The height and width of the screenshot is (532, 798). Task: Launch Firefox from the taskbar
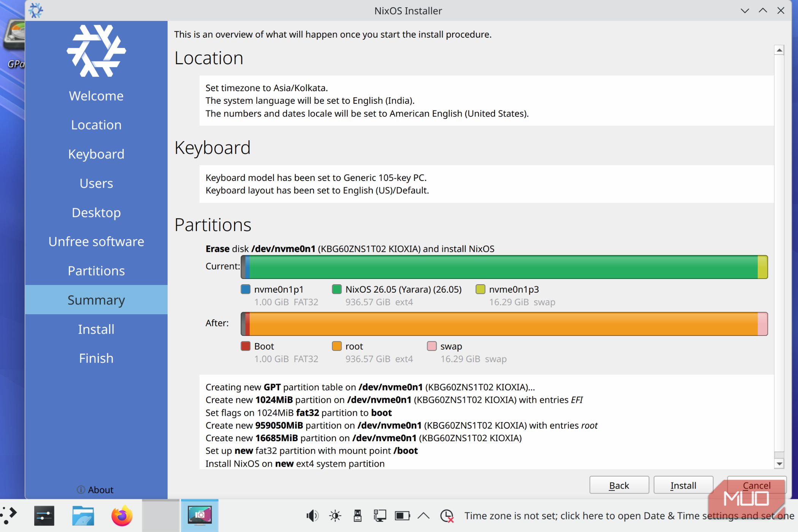(122, 516)
